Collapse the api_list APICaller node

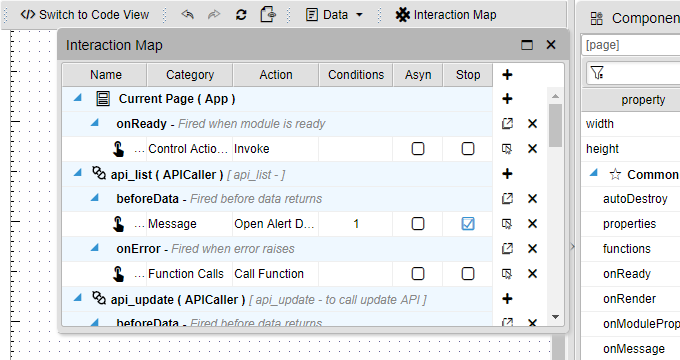(x=78, y=173)
